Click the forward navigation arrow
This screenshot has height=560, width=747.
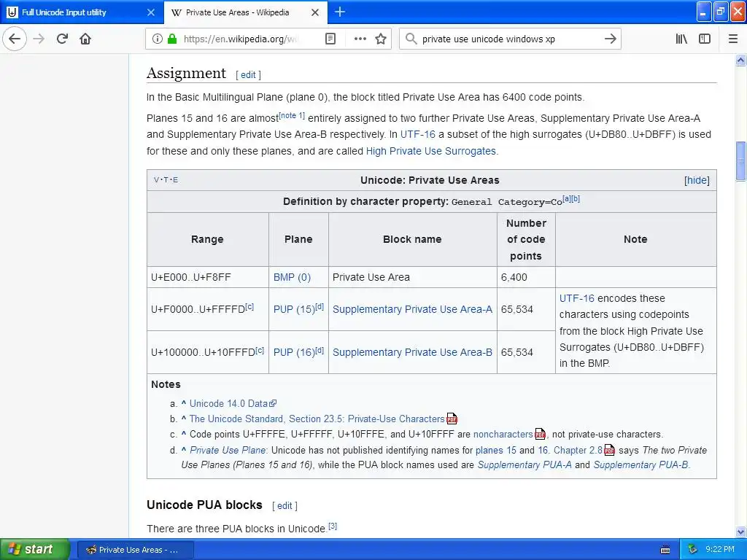39,39
